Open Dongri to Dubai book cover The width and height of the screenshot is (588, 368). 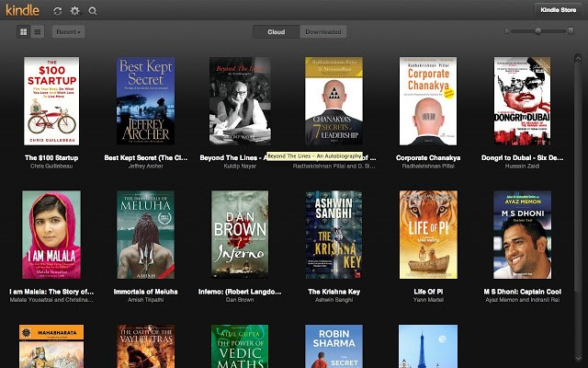[x=522, y=101]
